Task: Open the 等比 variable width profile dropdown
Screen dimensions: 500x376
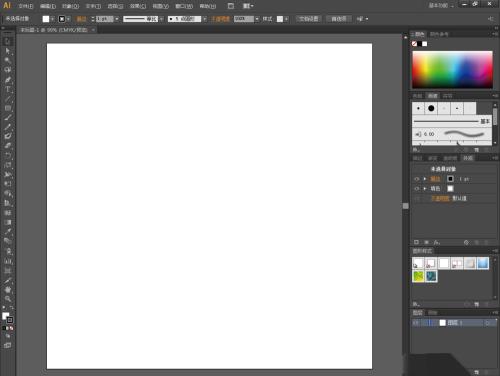Action: pos(161,19)
